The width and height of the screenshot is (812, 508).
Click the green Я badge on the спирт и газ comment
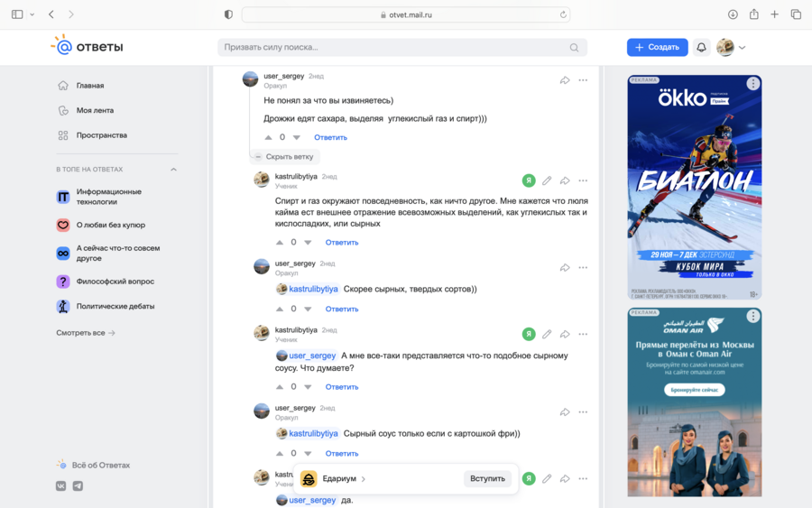[x=528, y=180]
